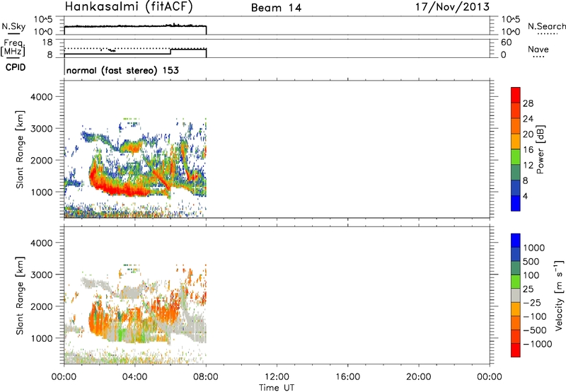
Task: Click the 'Power [dB]' colorbar label
Action: point(540,149)
